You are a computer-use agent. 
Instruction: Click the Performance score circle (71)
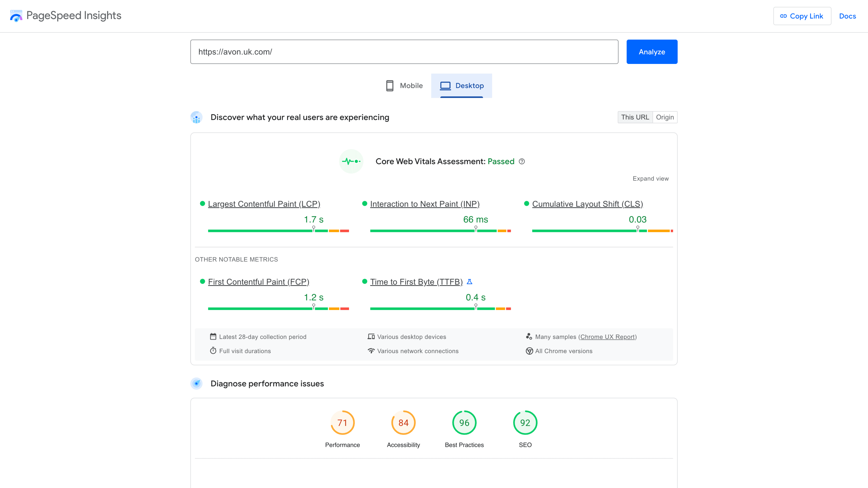[x=342, y=423]
